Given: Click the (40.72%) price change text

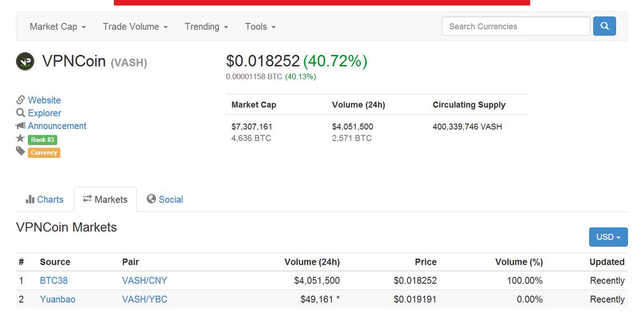Looking at the screenshot, I should [x=335, y=61].
